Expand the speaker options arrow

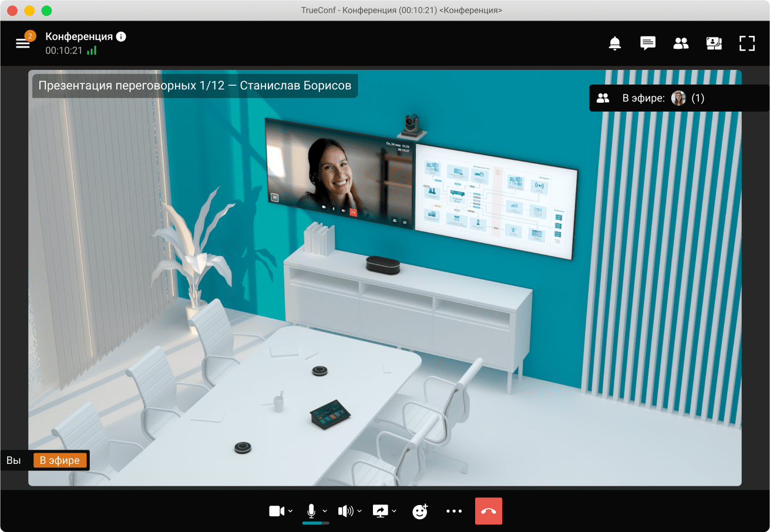click(x=359, y=511)
